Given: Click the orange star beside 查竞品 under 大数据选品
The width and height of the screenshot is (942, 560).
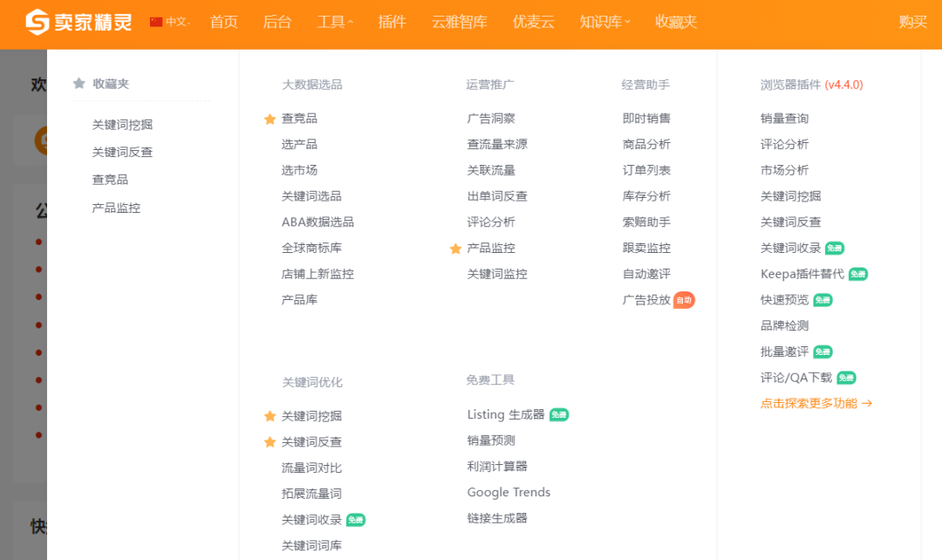Looking at the screenshot, I should (x=270, y=119).
